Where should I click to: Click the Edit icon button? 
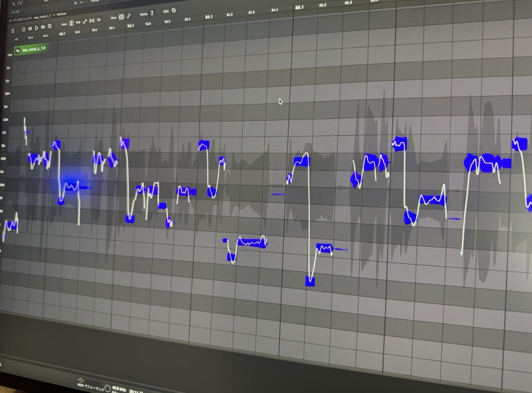(x=174, y=10)
